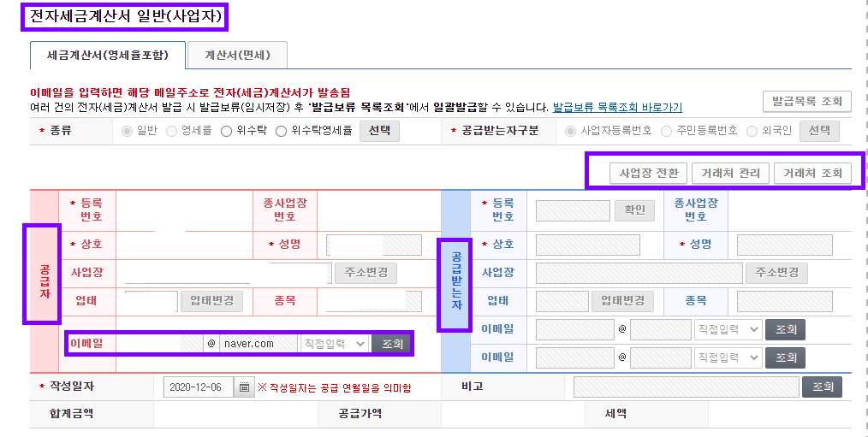The width and height of the screenshot is (868, 437).
Task: Select the 일반 radio button
Action: pyautogui.click(x=128, y=131)
